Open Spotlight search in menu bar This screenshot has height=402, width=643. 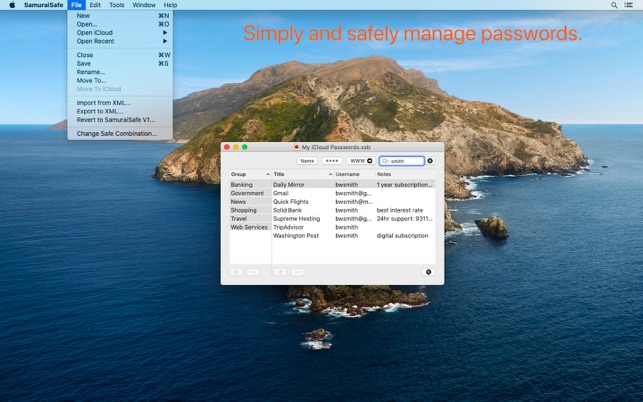pos(614,5)
